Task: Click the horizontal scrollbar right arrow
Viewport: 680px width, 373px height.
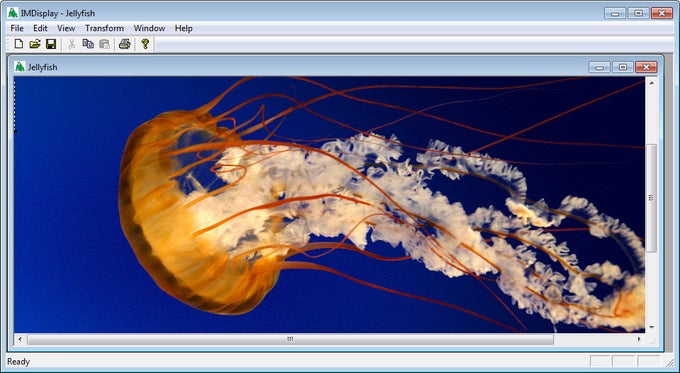Action: click(639, 339)
